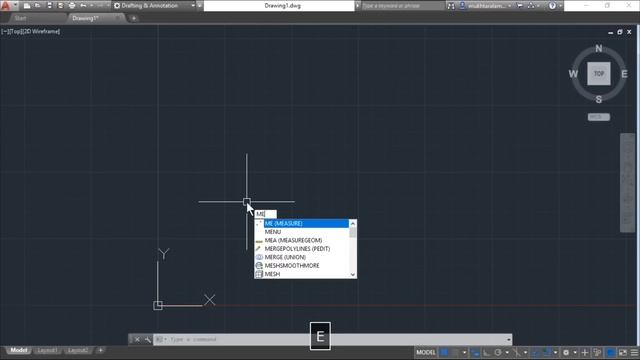Click the Undo arrow icon
This screenshot has width=640, height=360.
click(x=83, y=6)
